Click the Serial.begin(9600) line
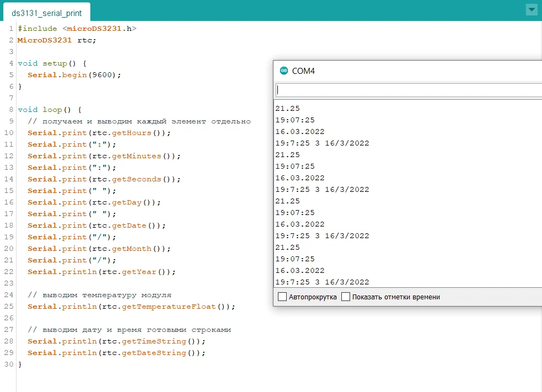 pyautogui.click(x=74, y=75)
